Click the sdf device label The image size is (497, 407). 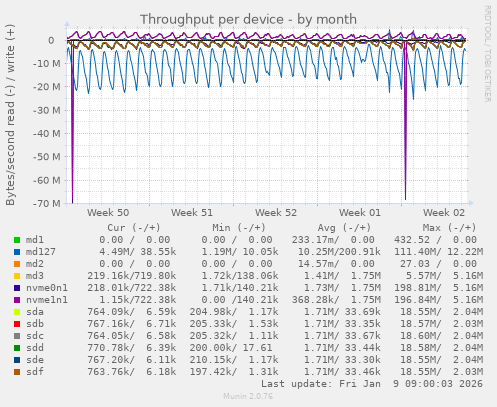tap(35, 372)
